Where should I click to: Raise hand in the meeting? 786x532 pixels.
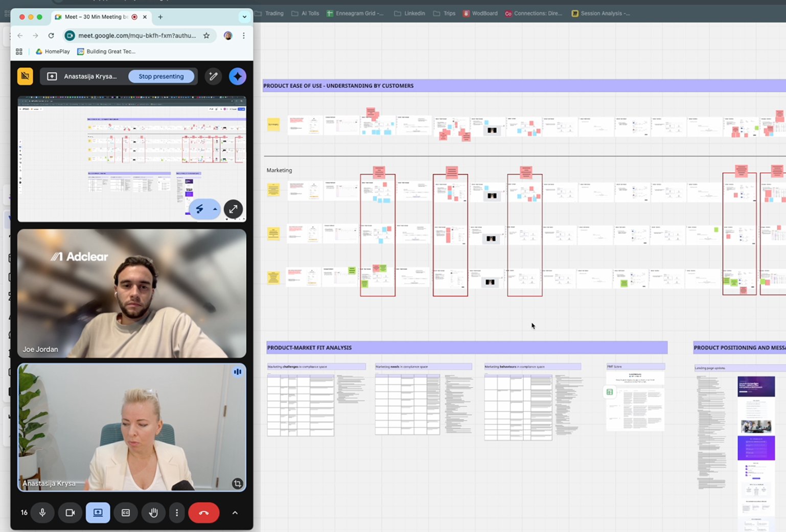click(x=153, y=513)
